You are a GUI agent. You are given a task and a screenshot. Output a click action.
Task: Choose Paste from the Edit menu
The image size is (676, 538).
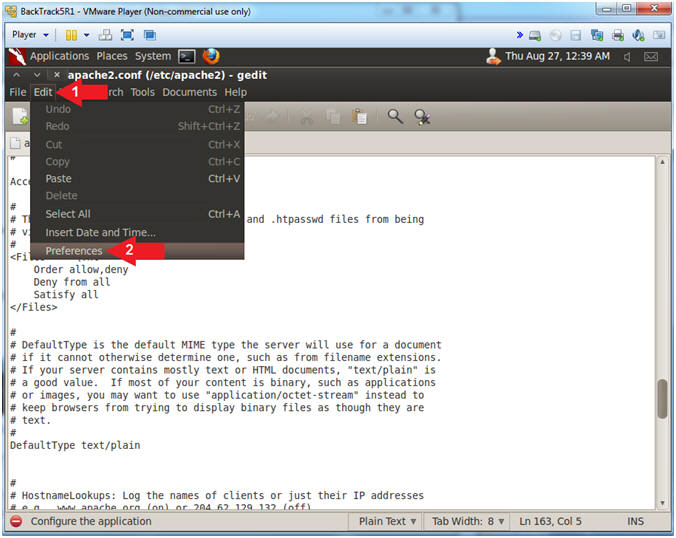[x=137, y=178]
